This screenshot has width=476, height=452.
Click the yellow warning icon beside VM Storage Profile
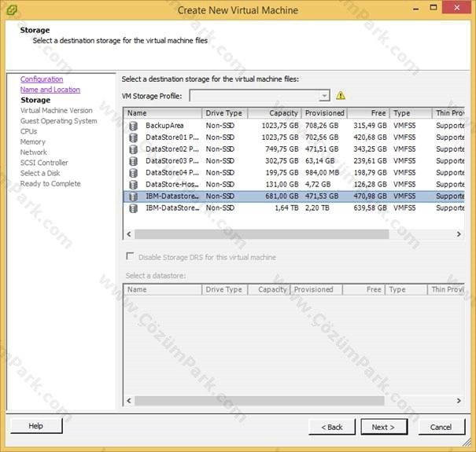[341, 96]
